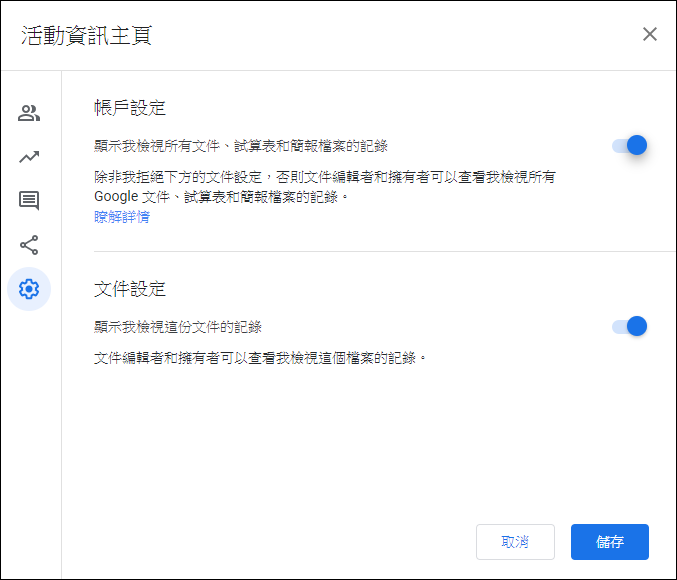Click the 顯示我檢視這份文件的記錄 label

tap(177, 327)
